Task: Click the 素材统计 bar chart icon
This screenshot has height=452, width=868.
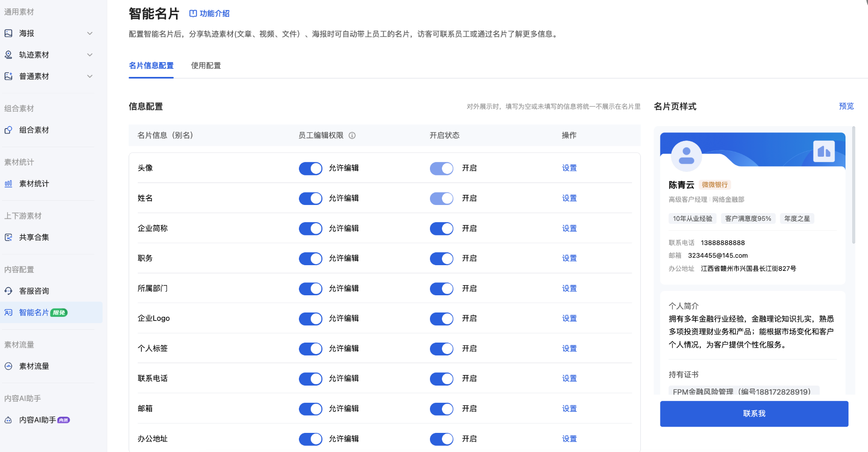Action: (9, 183)
